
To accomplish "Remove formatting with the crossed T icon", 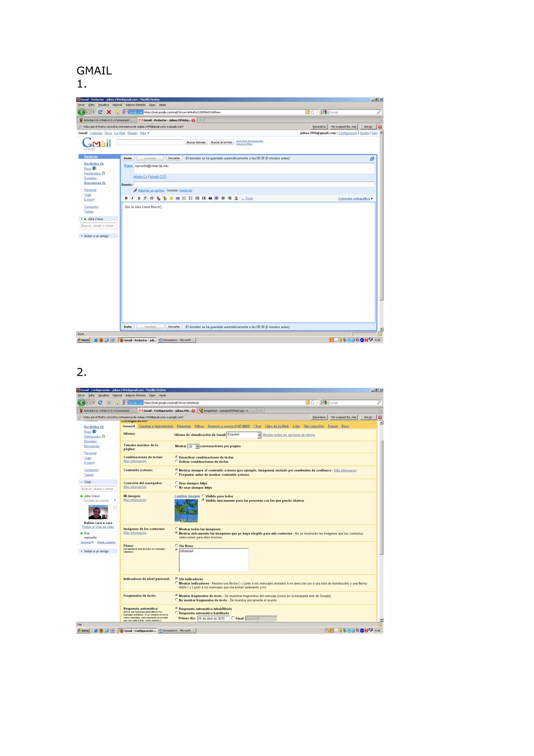I will 236,198.
